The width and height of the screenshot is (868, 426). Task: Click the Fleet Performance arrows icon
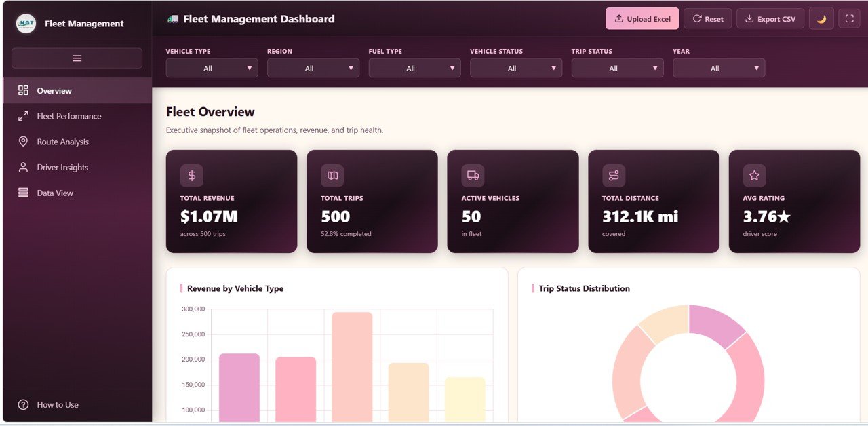click(24, 116)
